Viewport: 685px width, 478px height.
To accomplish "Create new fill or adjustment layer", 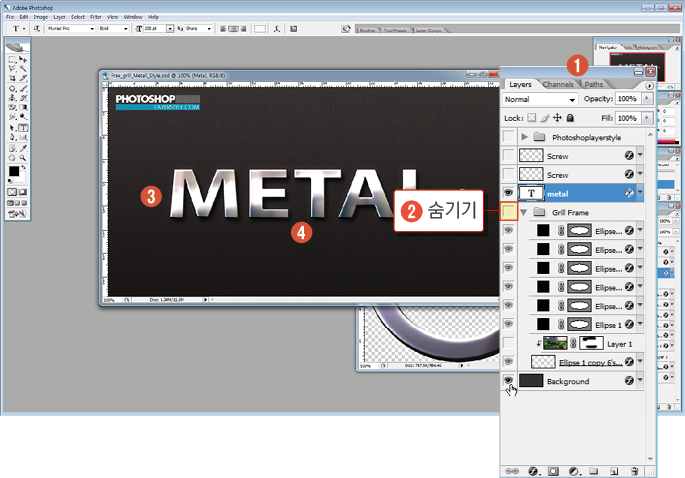I will pyautogui.click(x=574, y=471).
